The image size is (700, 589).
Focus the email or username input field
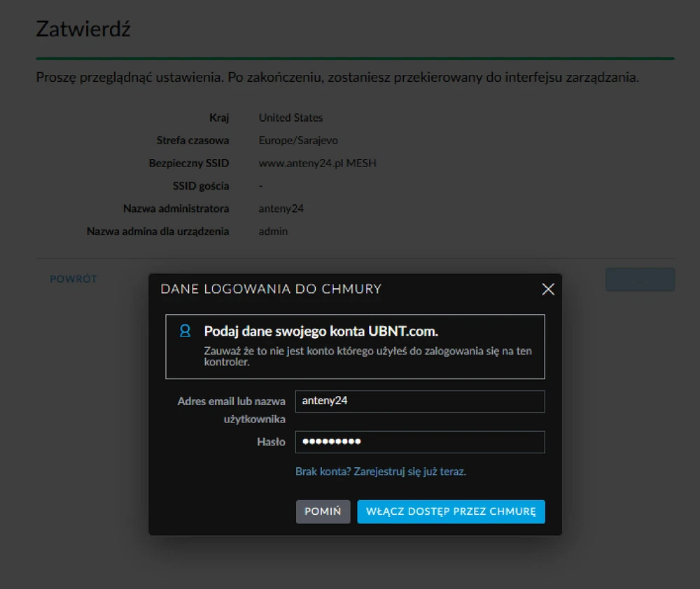[419, 402]
